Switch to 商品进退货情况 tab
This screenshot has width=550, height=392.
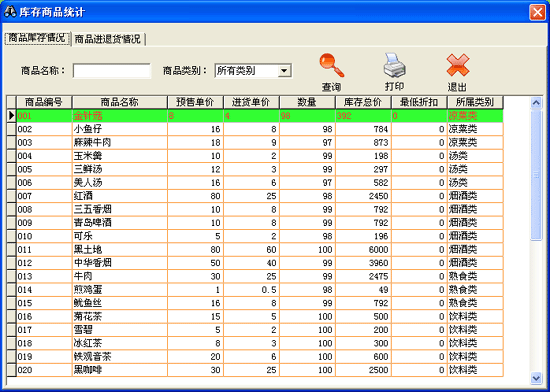pos(107,39)
